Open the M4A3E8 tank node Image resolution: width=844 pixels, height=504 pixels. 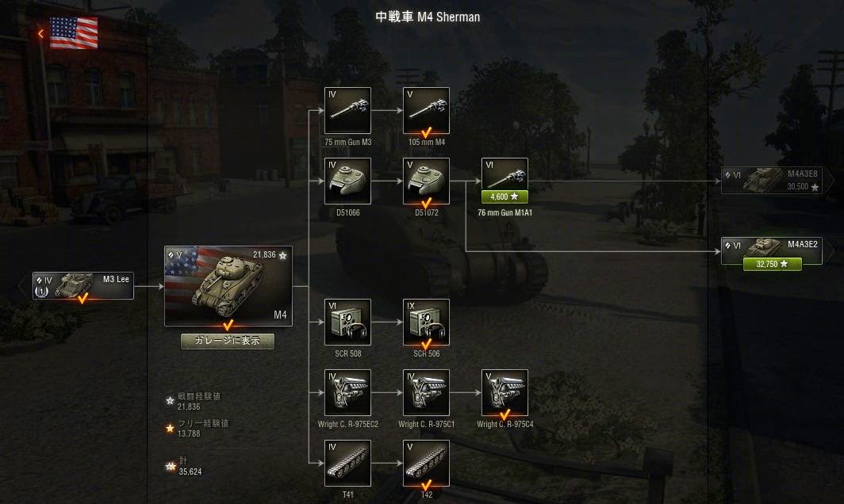[x=772, y=180]
